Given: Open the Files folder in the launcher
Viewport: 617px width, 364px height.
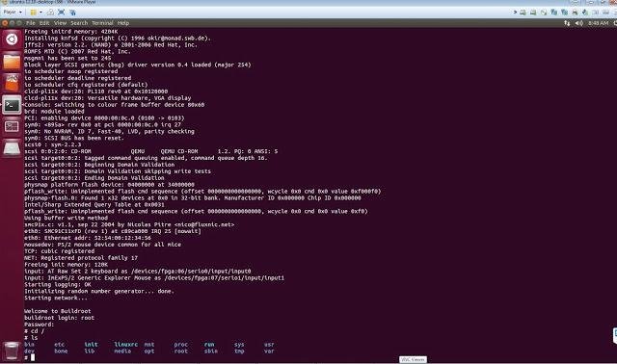Looking at the screenshot, I should click(x=12, y=62).
